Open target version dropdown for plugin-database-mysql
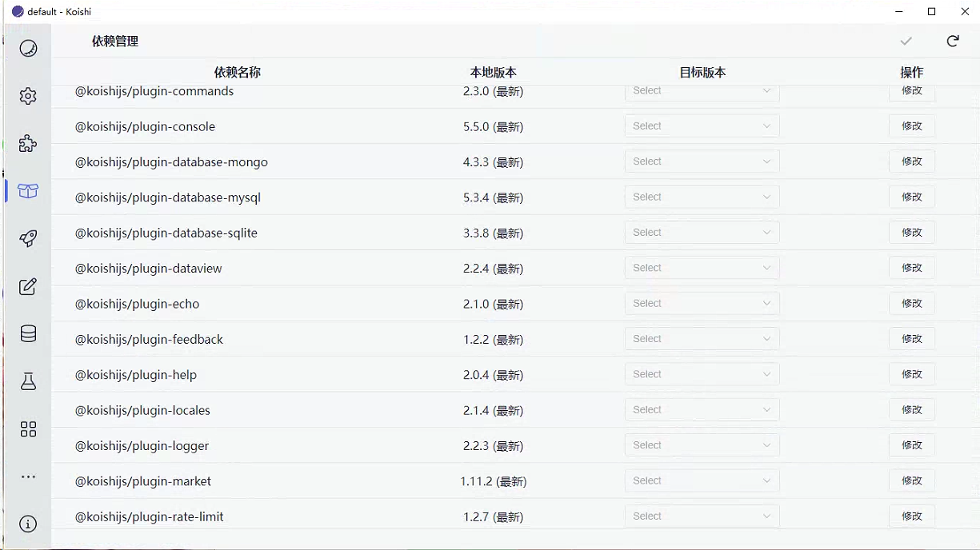Screen dimensions: 980x550 (702, 197)
